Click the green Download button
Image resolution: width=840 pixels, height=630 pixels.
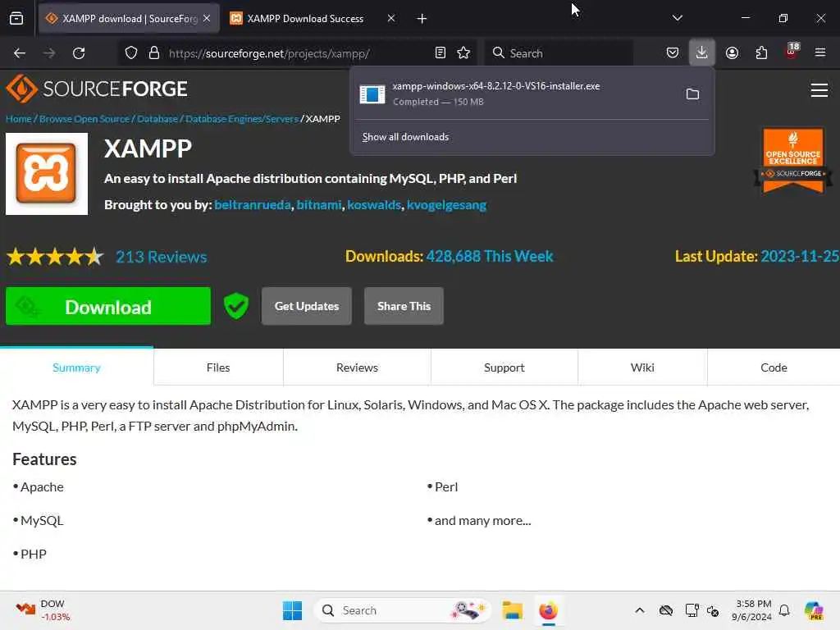(108, 307)
